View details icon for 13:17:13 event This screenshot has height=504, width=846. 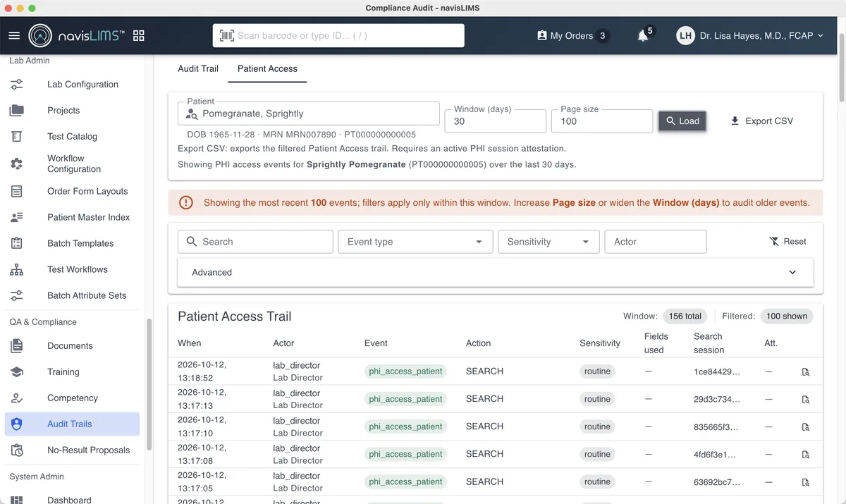tap(806, 399)
